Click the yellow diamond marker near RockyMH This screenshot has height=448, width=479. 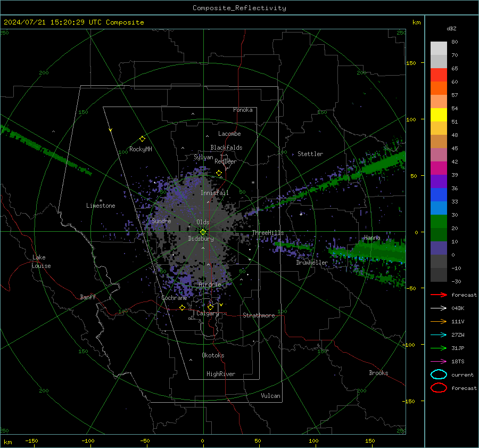pyautogui.click(x=142, y=139)
